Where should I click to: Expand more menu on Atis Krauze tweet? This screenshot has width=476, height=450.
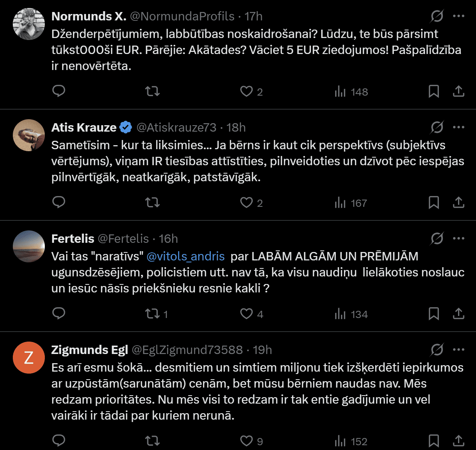[458, 127]
